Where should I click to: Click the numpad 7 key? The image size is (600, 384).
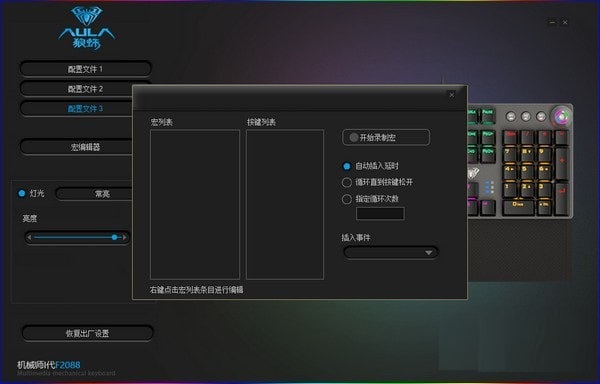click(x=510, y=155)
